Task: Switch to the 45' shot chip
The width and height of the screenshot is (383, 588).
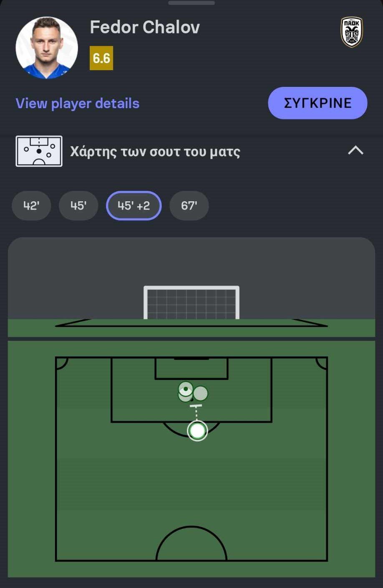Action: pos(78,205)
